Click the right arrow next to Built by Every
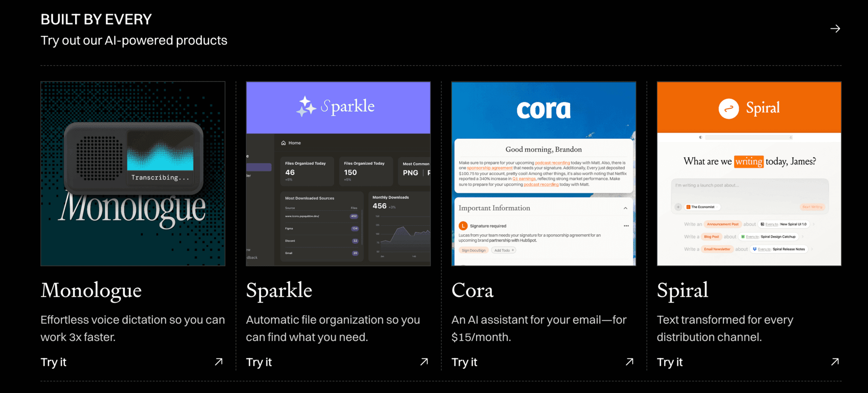This screenshot has width=868, height=393. tap(835, 28)
